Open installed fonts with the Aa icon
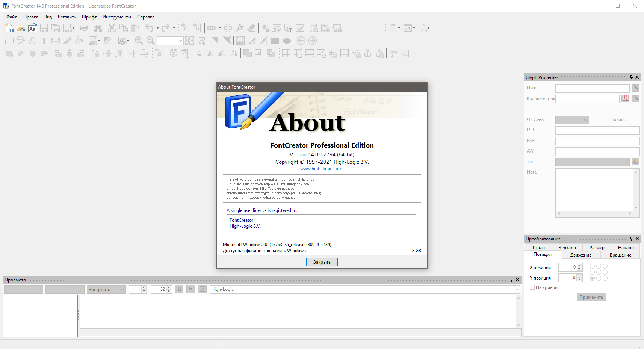 32,28
